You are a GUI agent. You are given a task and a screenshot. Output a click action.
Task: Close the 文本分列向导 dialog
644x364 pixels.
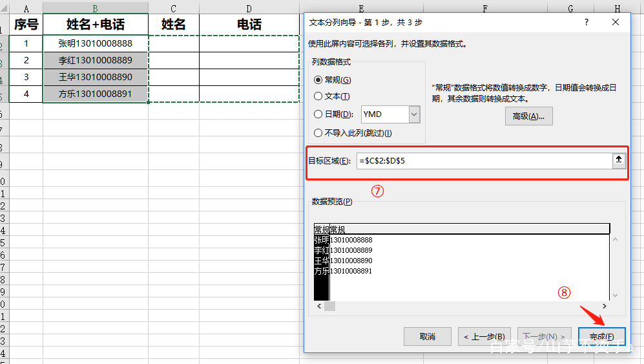pos(615,22)
